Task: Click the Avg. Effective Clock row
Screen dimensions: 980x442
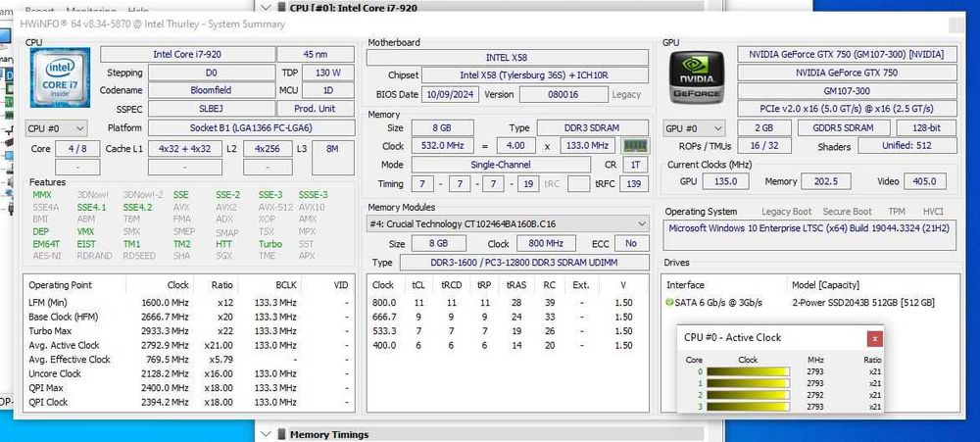Action: pos(189,360)
